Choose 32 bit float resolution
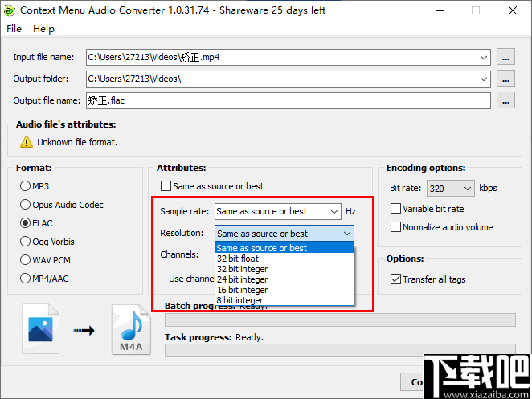The image size is (532, 399). coord(284,259)
